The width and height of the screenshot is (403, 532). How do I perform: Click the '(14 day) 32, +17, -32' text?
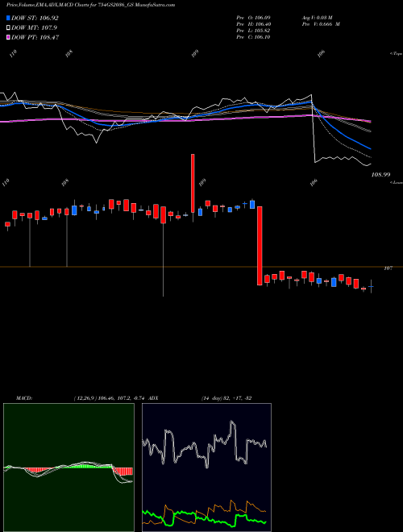coord(226,398)
